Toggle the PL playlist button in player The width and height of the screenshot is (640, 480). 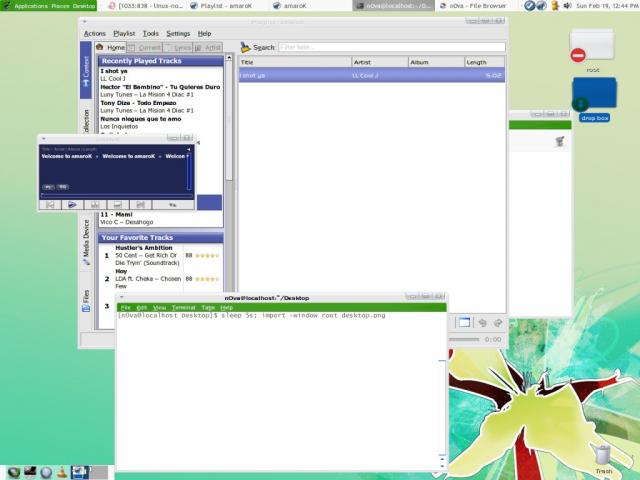pos(48,187)
